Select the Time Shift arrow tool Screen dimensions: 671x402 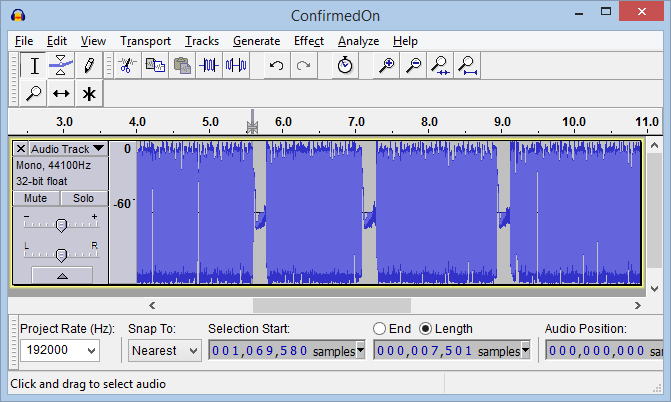pyautogui.click(x=61, y=93)
